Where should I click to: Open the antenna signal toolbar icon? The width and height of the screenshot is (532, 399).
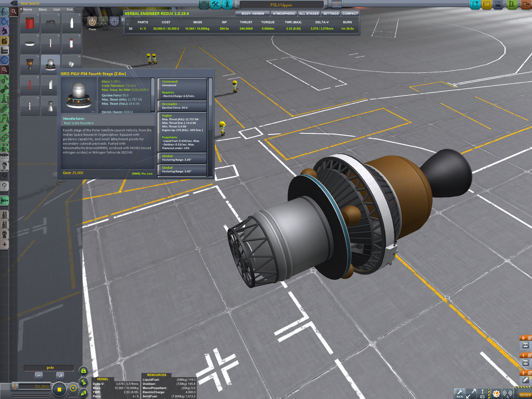click(x=508, y=393)
